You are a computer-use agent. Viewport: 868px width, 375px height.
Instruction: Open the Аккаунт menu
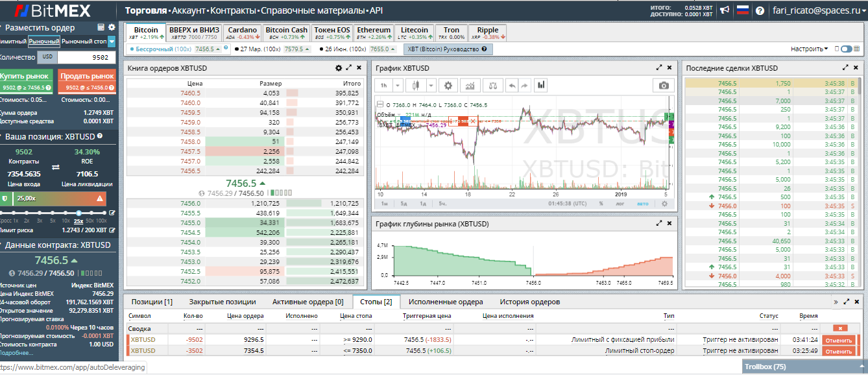point(188,10)
